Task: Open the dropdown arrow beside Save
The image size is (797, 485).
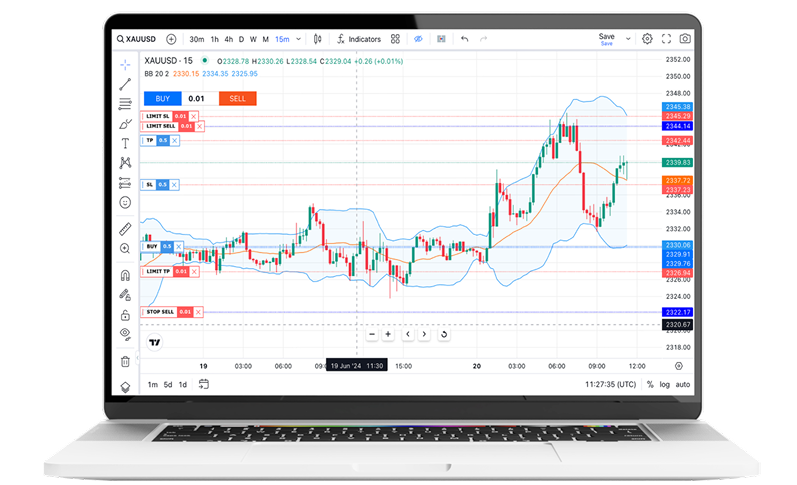Action: [629, 39]
